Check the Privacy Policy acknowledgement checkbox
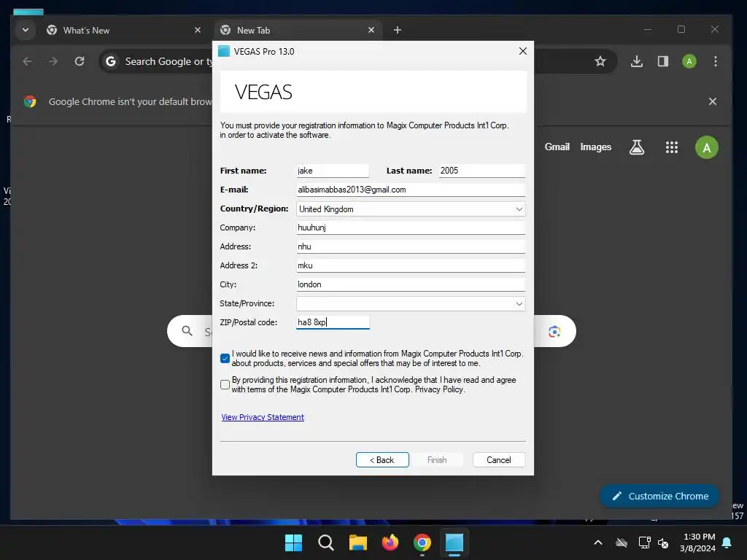 tap(225, 384)
